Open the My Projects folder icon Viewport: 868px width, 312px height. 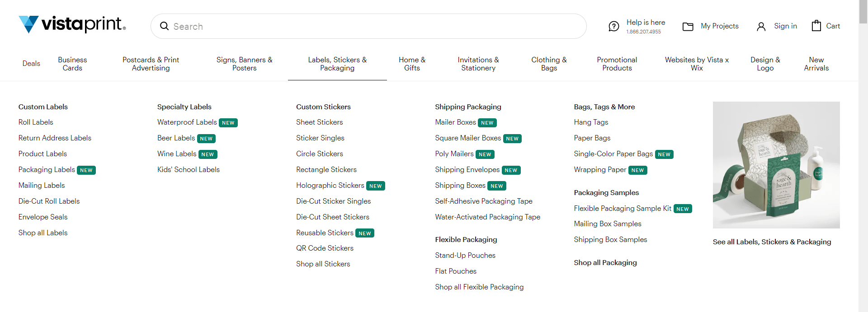tap(688, 27)
